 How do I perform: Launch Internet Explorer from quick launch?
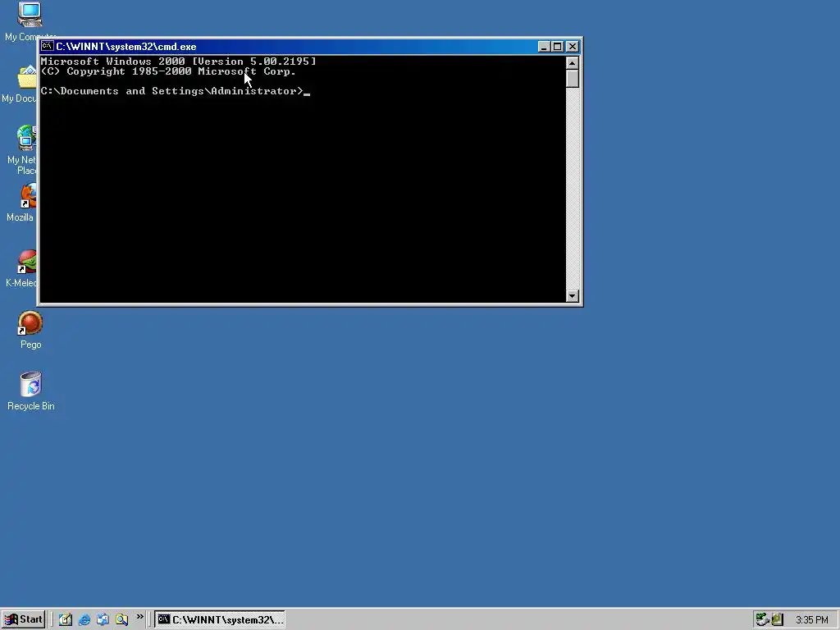click(x=84, y=619)
